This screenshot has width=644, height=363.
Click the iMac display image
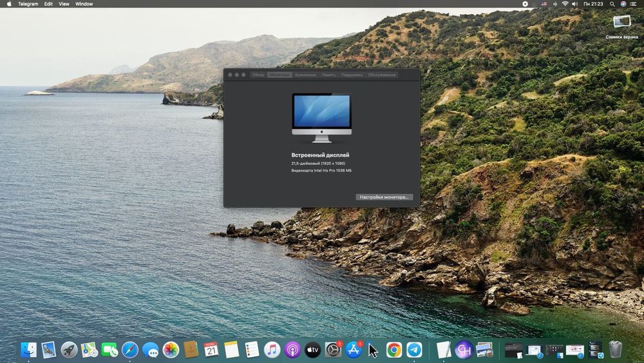click(x=321, y=118)
